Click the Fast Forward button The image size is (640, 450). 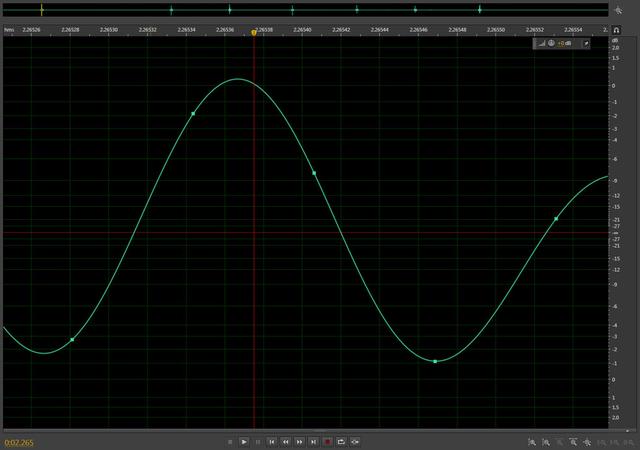tap(299, 441)
